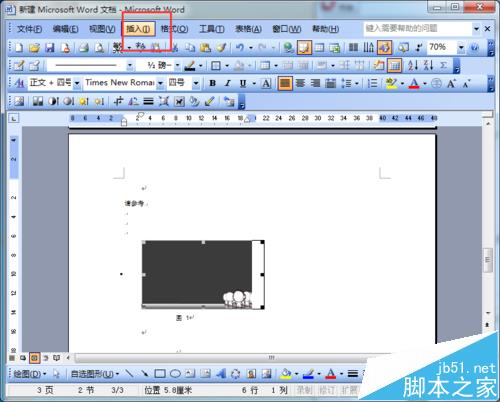
Task: Open the zoom 70% dropdown
Action: 461,48
